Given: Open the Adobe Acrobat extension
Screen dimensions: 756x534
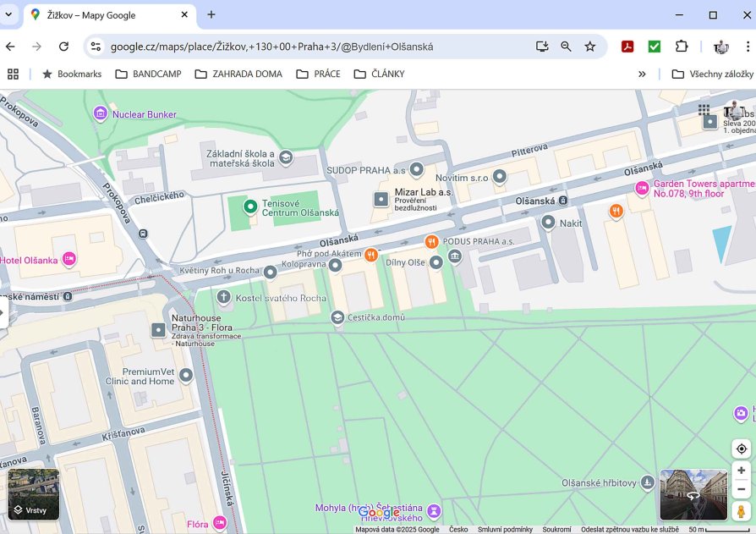Looking at the screenshot, I should pos(627,47).
